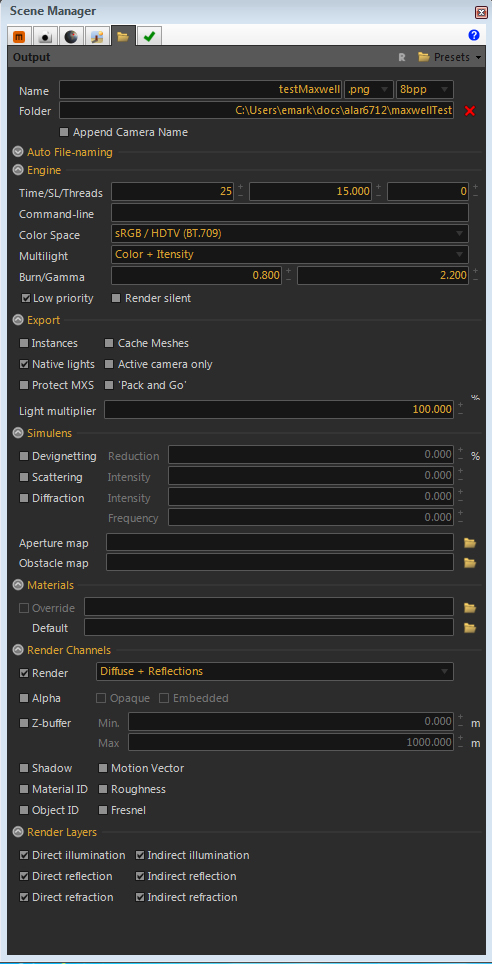
Task: Collapse the Simulens section
Action: (x=18, y=433)
